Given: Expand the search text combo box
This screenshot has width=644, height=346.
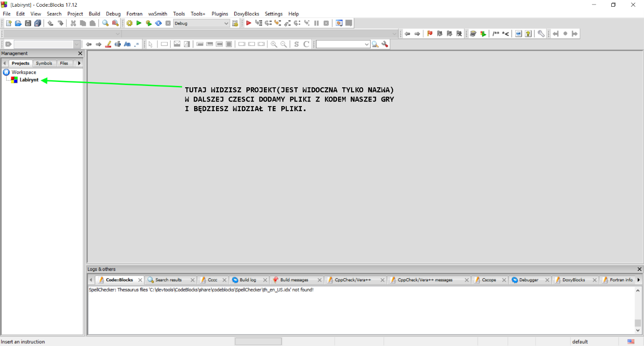Looking at the screenshot, I should click(367, 44).
